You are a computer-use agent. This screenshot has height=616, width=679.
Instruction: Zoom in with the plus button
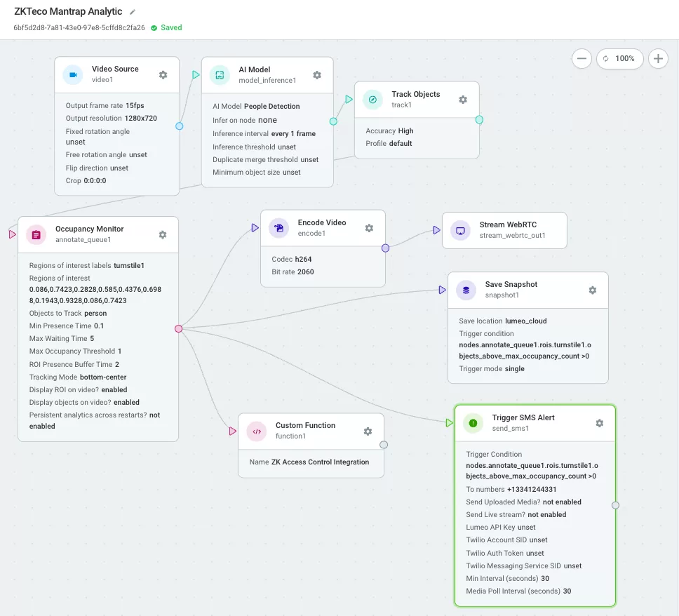point(658,58)
